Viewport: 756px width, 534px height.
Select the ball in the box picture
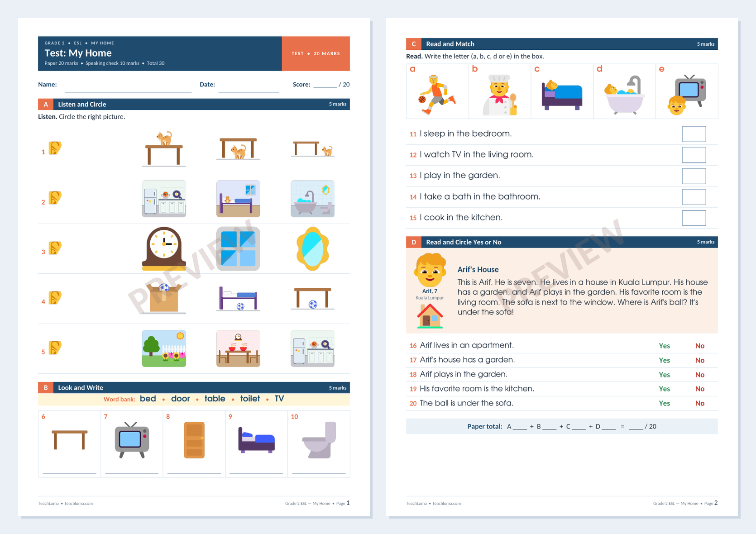pos(164,298)
